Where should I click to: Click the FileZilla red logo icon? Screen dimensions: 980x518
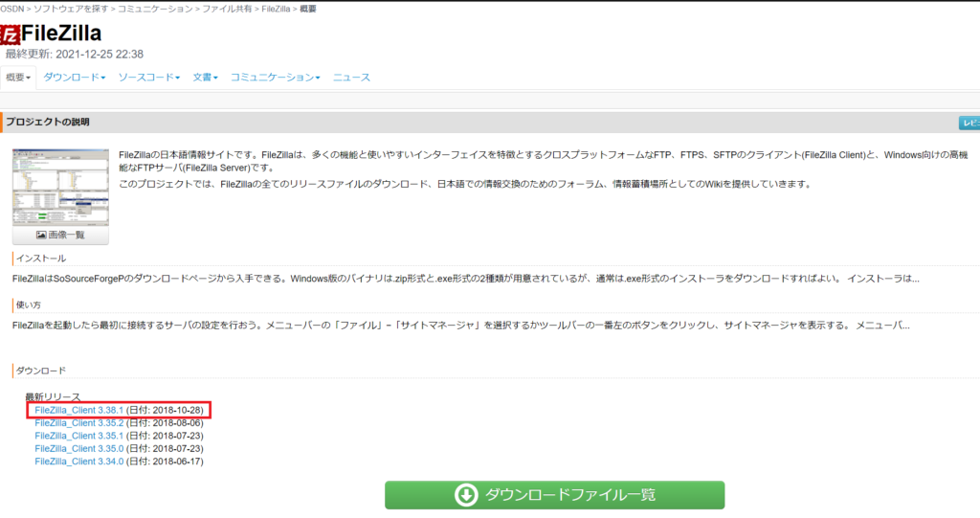[x=10, y=34]
